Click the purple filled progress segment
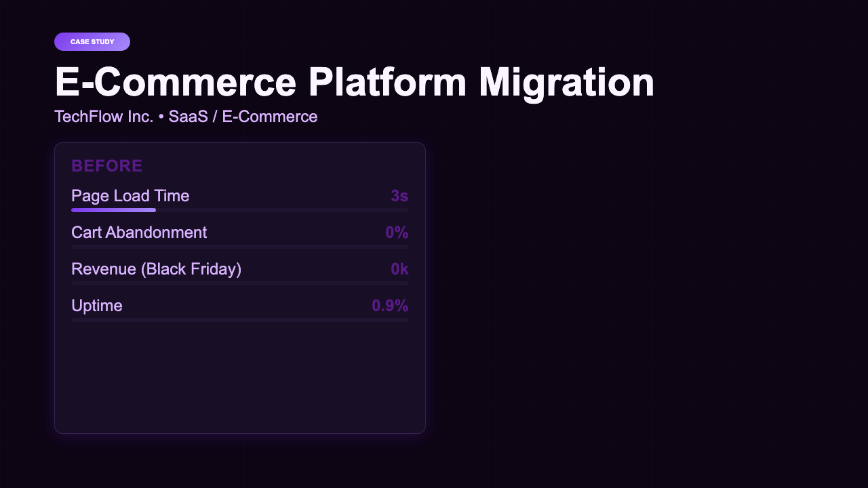This screenshot has height=488, width=868. point(113,210)
